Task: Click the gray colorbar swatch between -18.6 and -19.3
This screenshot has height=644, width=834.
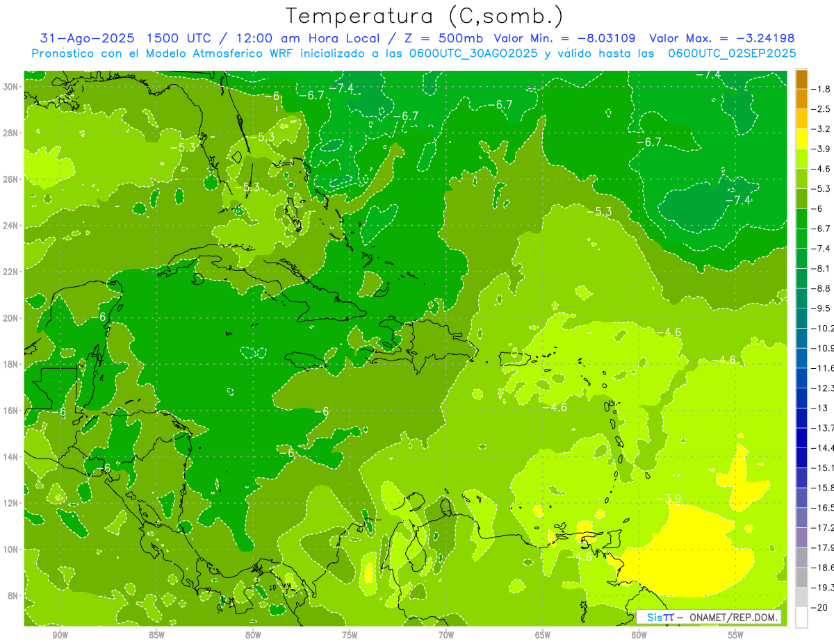Action: click(x=801, y=577)
